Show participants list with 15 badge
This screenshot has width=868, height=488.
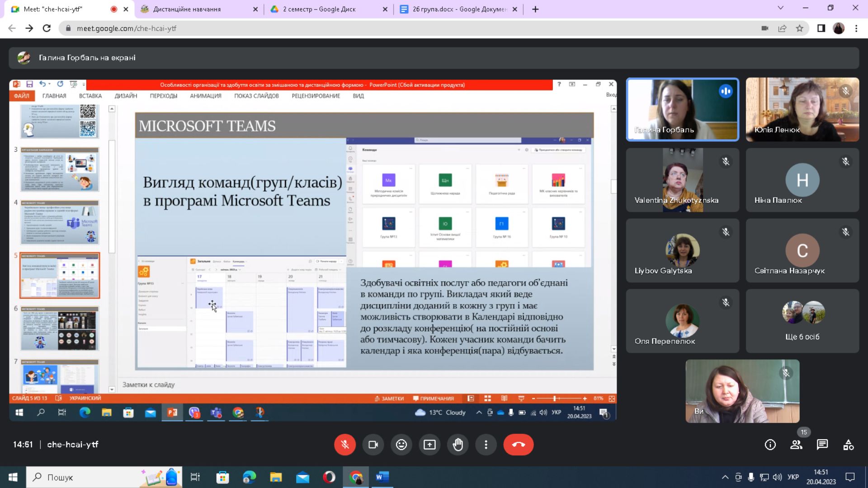click(x=797, y=445)
